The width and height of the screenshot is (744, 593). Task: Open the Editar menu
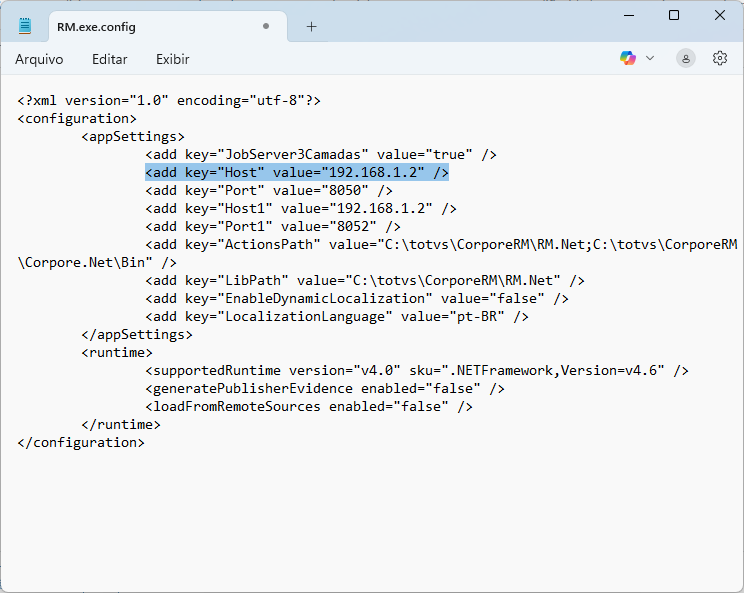pyautogui.click(x=110, y=59)
